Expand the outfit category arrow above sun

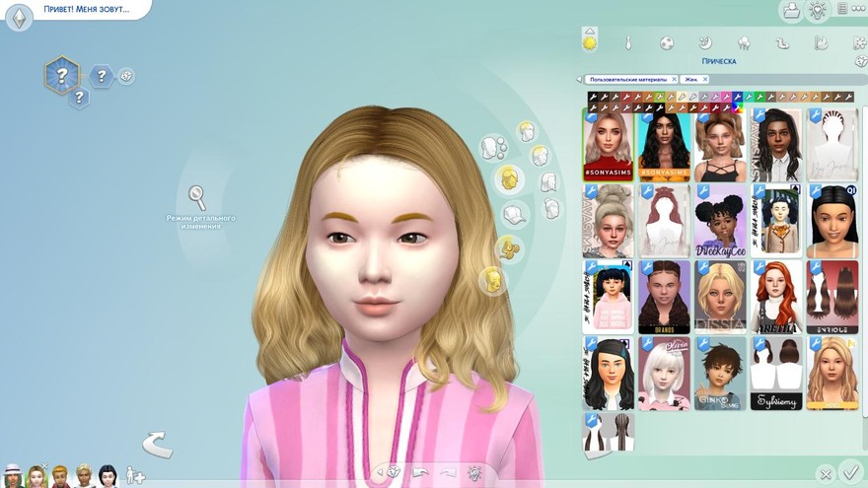point(590,31)
